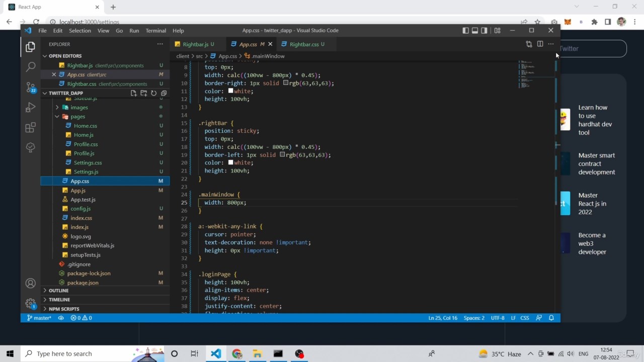Click the Accounts icon in activity bar
This screenshot has width=644, height=362.
click(30, 284)
